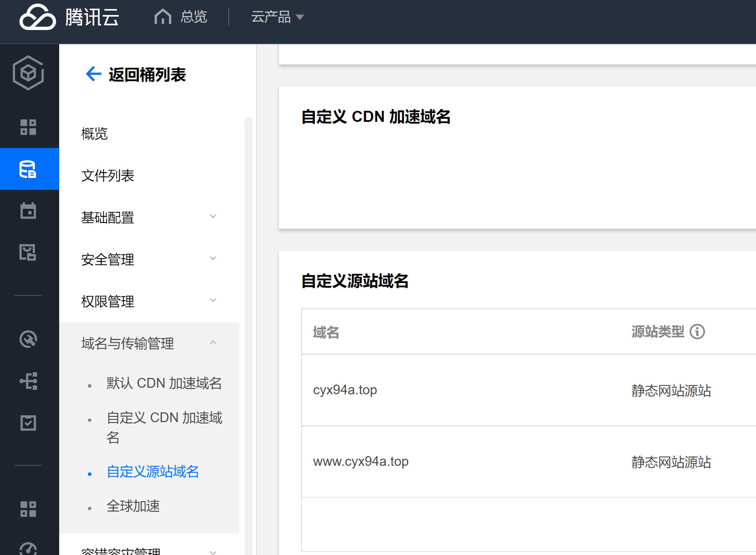
Task: Open 自定义 CDN 加速域名 submenu item
Action: tap(164, 427)
